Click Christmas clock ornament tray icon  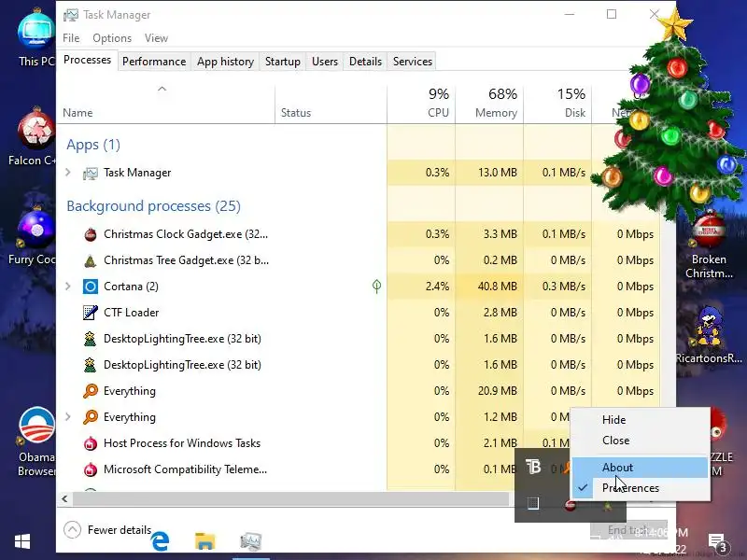coord(570,505)
